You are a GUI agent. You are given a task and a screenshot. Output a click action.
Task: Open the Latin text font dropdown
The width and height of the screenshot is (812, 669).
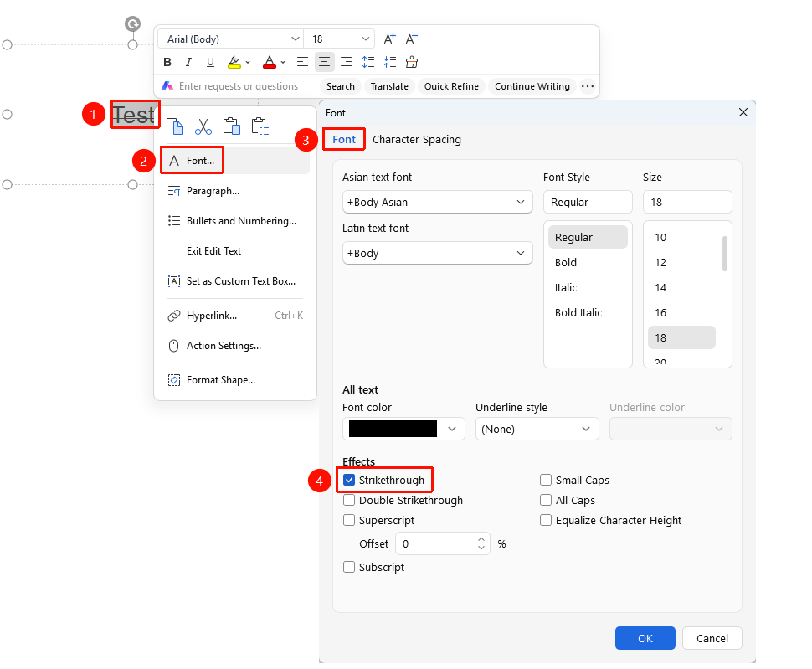pos(438,253)
